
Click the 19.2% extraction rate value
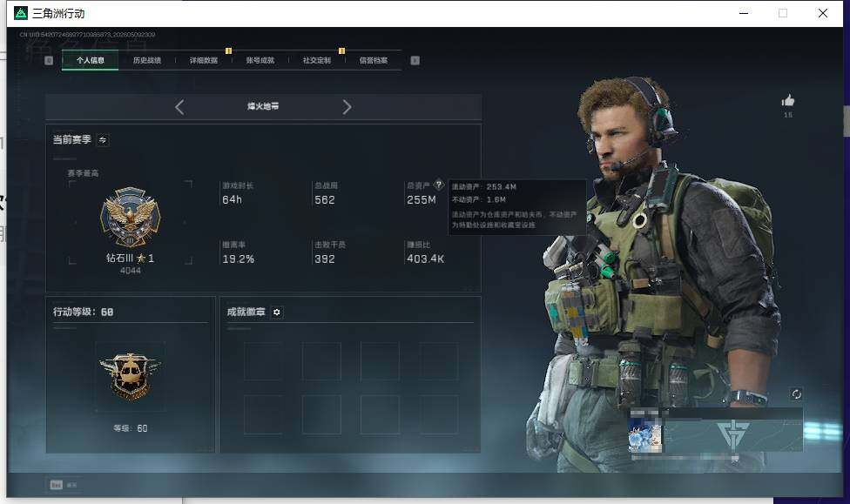239,259
